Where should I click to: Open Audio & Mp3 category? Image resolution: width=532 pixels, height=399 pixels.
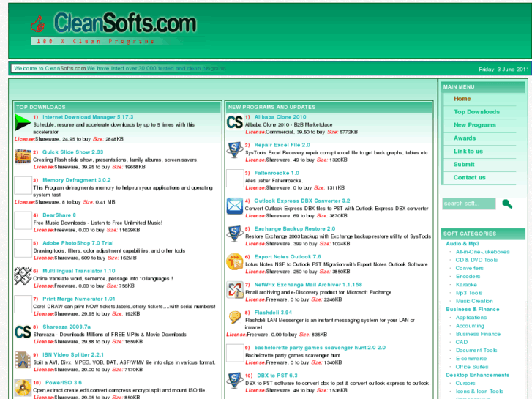click(462, 244)
